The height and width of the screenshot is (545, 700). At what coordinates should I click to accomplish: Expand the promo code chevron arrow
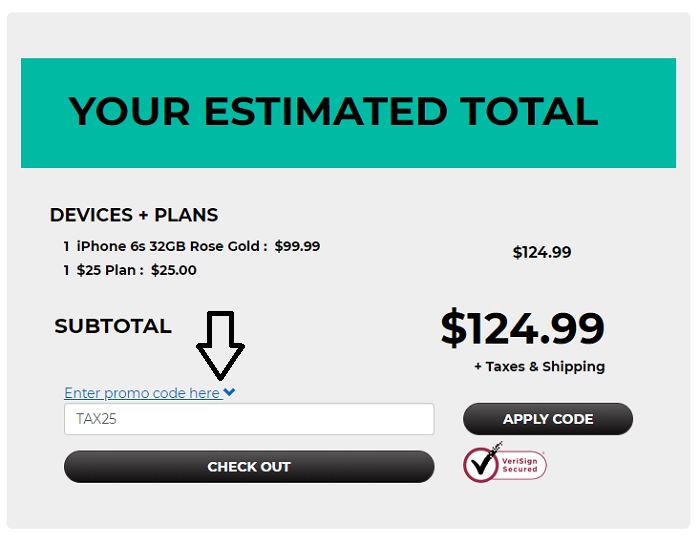229,392
